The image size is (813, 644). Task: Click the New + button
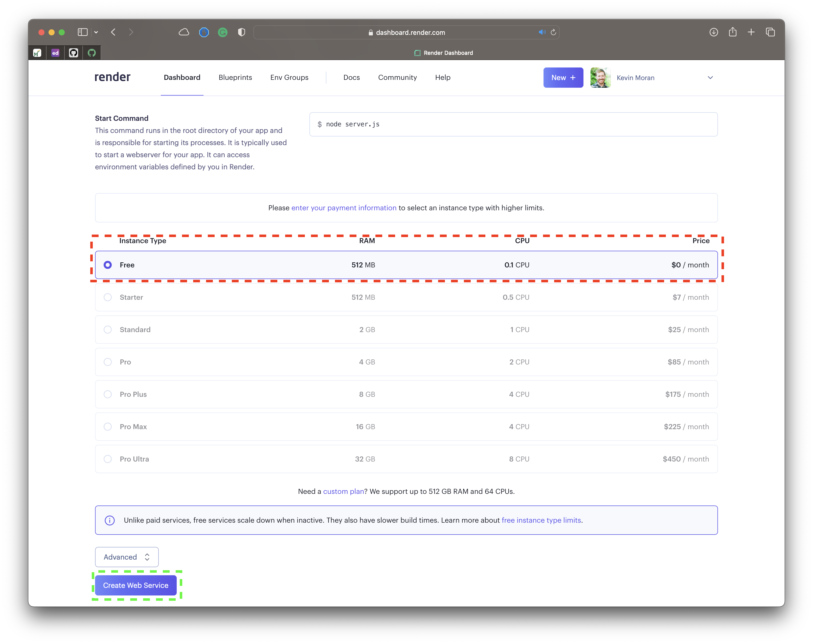coord(563,78)
